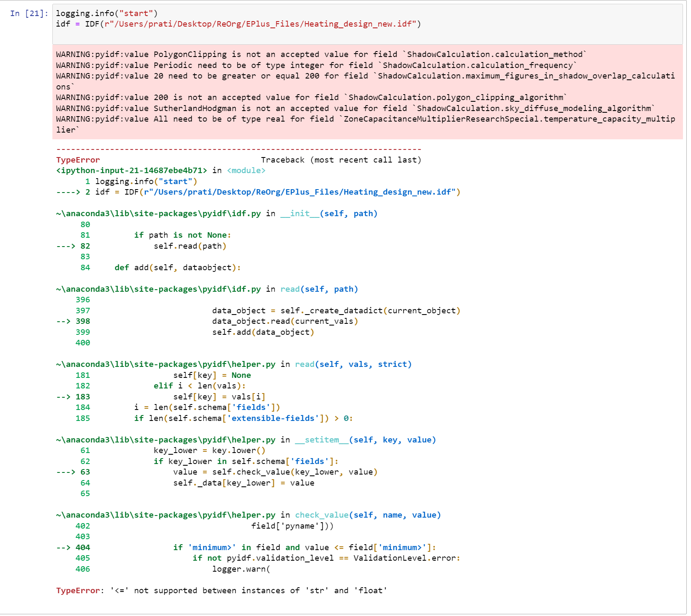Click the ipython-input-21-14687ebe4b71 reference
This screenshot has width=691, height=616.
click(x=132, y=171)
